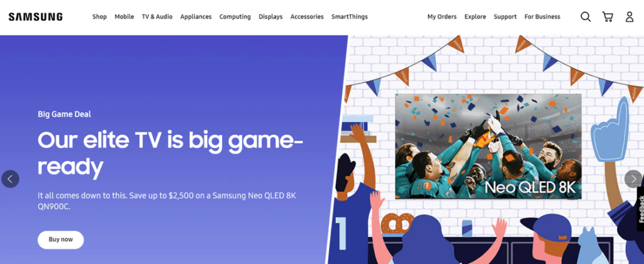Open the Feedback side tab
This screenshot has width=644, height=264.
coord(640,209)
